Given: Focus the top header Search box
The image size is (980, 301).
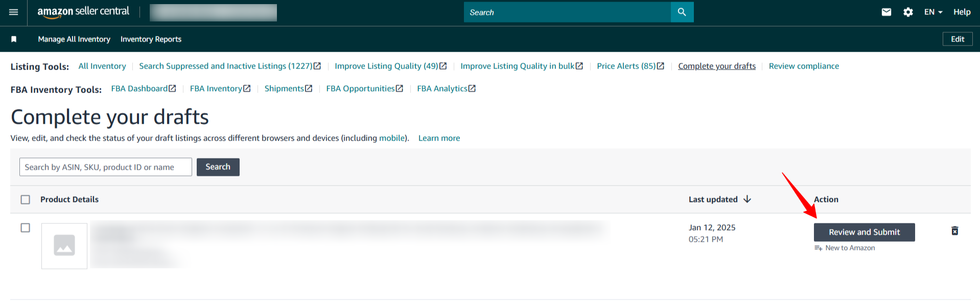Looking at the screenshot, I should click(x=567, y=12).
